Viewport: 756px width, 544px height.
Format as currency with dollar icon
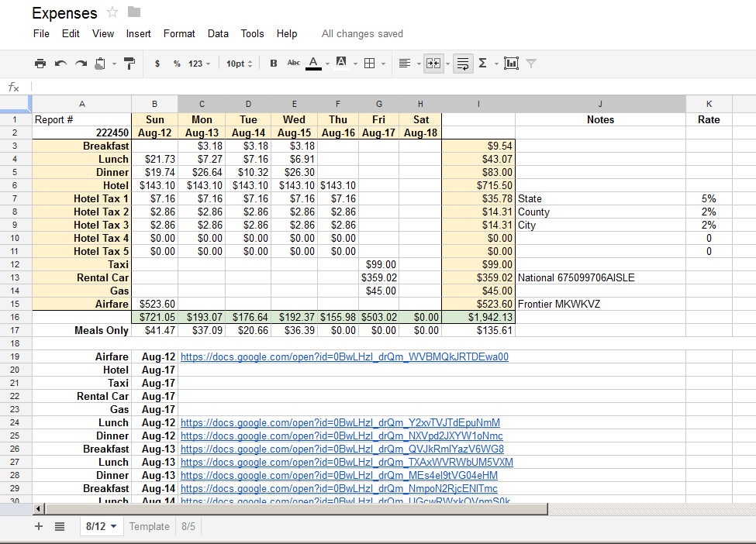coord(157,64)
